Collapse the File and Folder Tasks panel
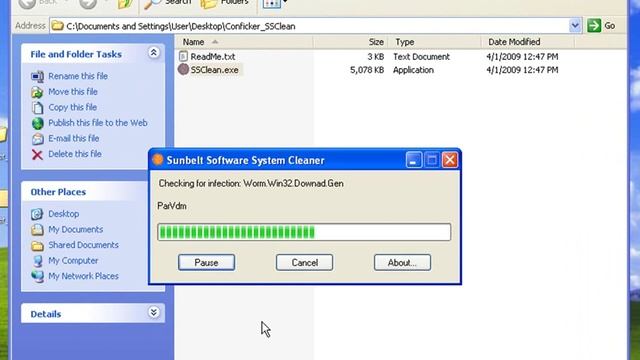 tap(153, 53)
